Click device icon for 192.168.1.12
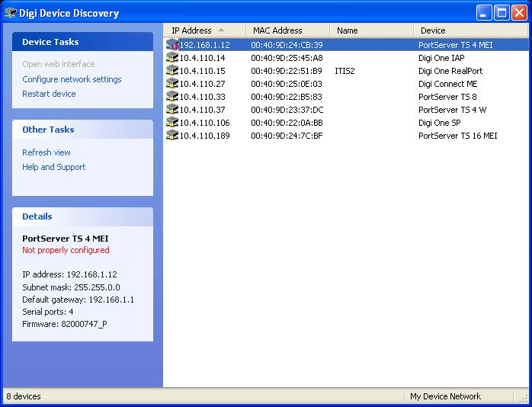Viewport: 532px width, 407px height. (x=172, y=45)
